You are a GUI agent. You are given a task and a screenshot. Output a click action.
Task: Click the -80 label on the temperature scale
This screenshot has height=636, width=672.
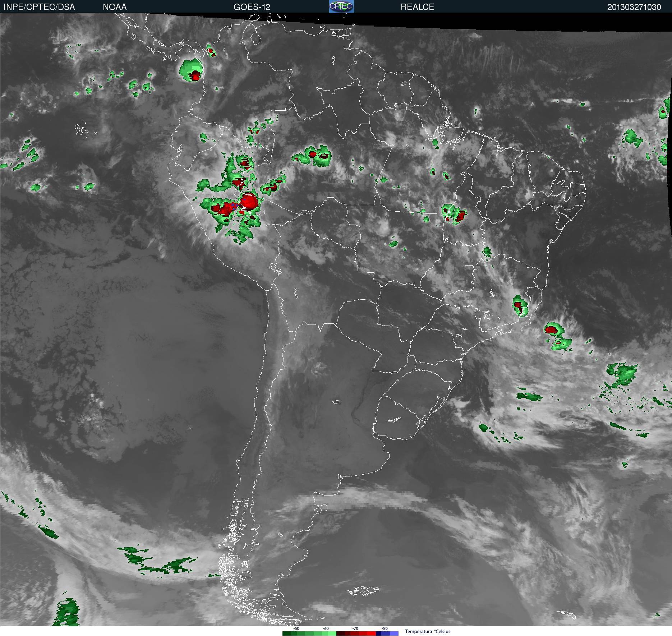tap(385, 628)
